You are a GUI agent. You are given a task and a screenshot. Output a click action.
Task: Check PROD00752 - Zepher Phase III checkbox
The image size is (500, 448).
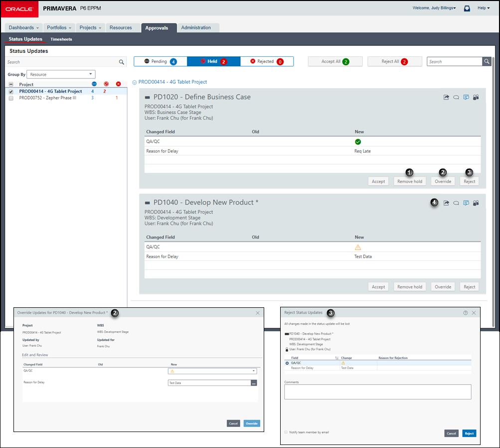click(x=11, y=98)
